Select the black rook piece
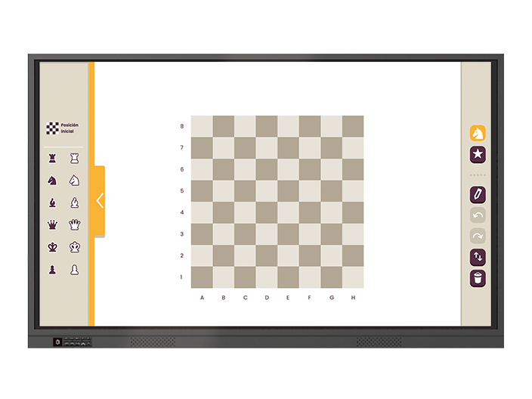 52,158
